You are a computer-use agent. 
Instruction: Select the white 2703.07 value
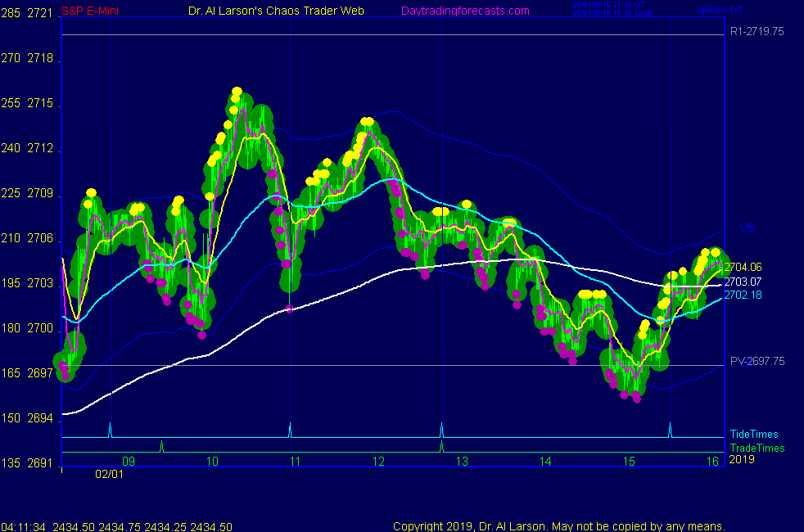click(743, 282)
